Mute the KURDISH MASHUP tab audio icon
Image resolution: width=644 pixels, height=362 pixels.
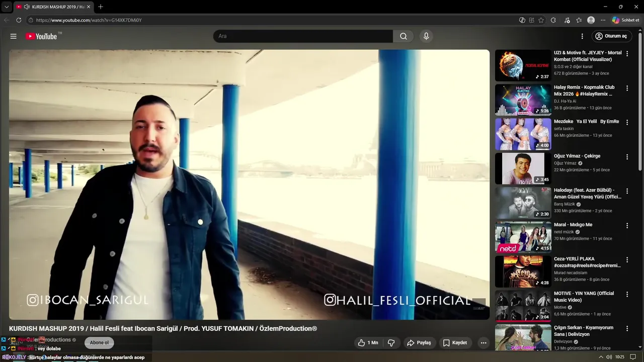27,7
